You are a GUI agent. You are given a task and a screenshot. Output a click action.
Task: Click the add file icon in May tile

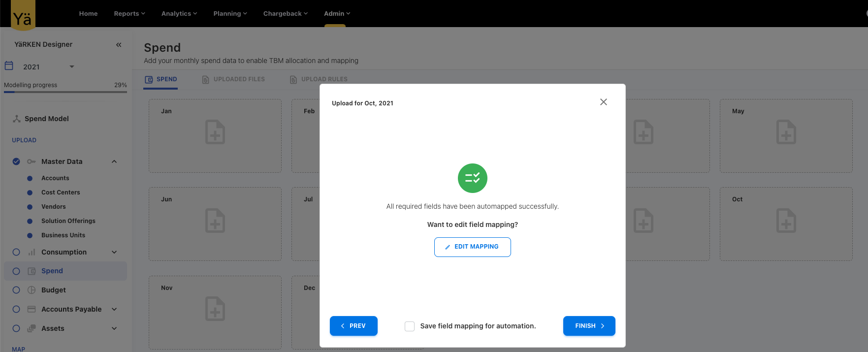[x=786, y=132]
